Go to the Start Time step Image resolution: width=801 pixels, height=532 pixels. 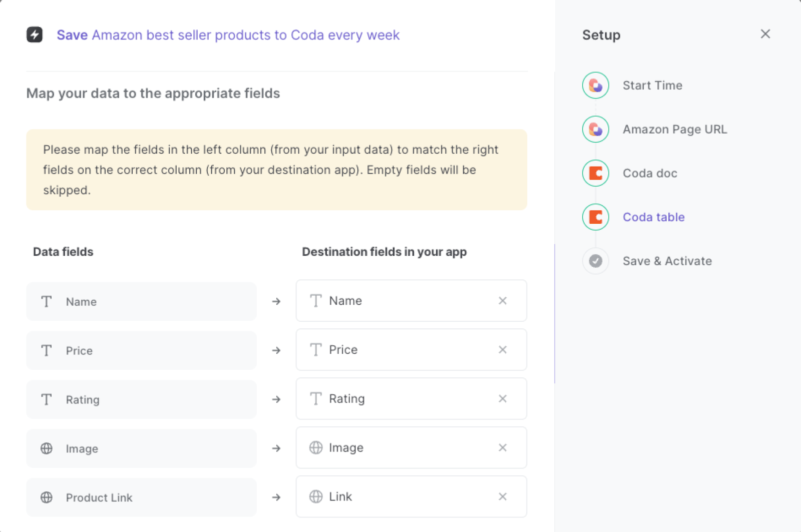click(x=652, y=85)
